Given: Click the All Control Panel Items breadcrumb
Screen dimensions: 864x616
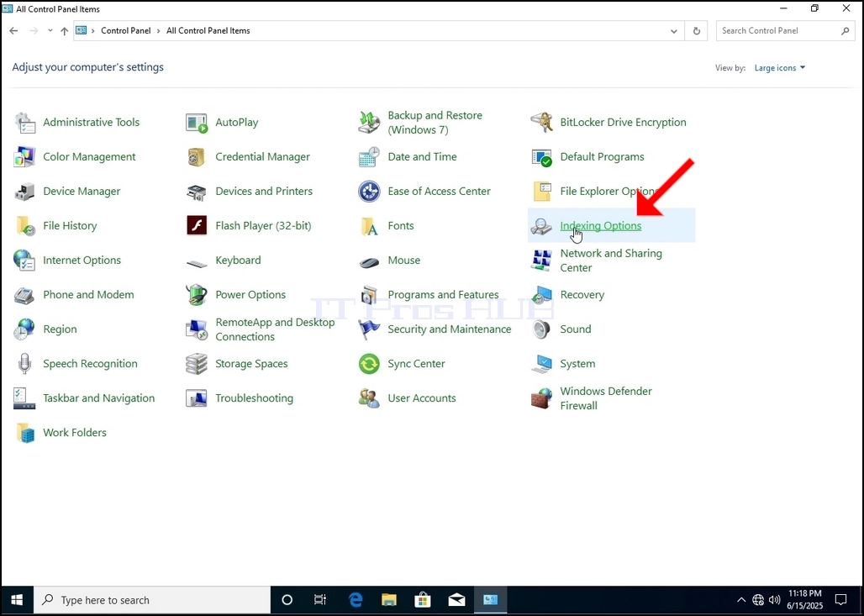Looking at the screenshot, I should (x=208, y=31).
